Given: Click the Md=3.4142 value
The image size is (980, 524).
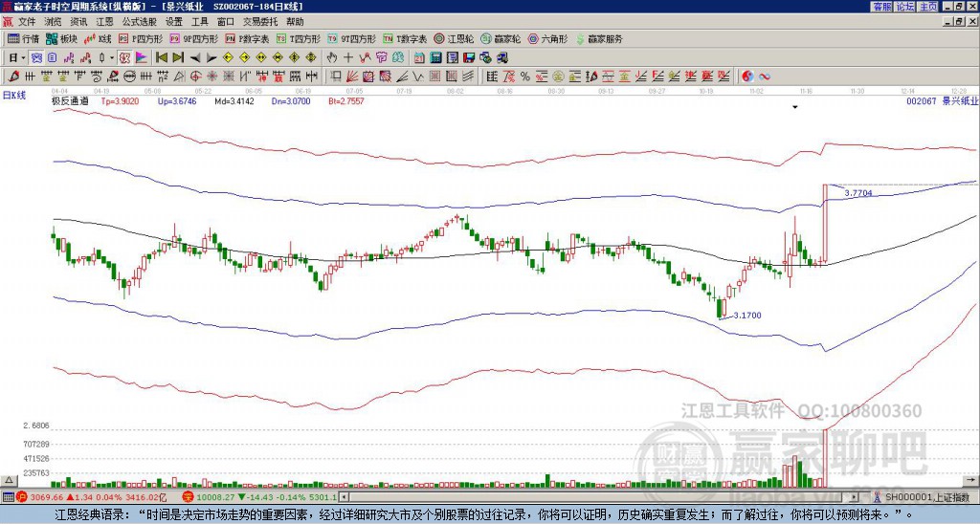Looking at the screenshot, I should pos(234,100).
